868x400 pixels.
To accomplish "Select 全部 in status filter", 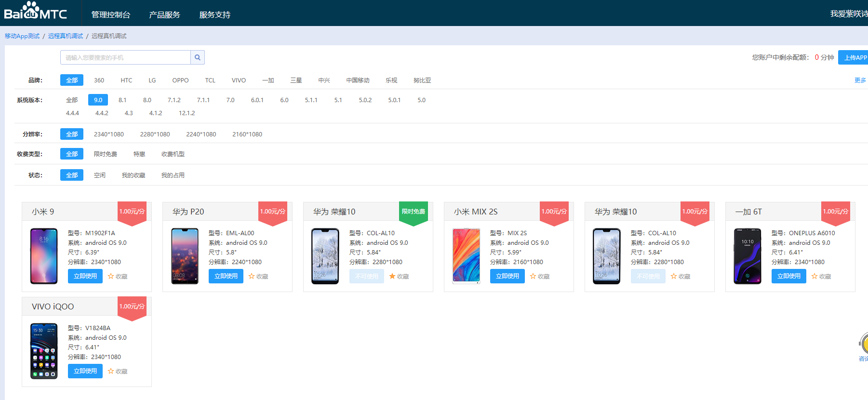I will coord(72,175).
